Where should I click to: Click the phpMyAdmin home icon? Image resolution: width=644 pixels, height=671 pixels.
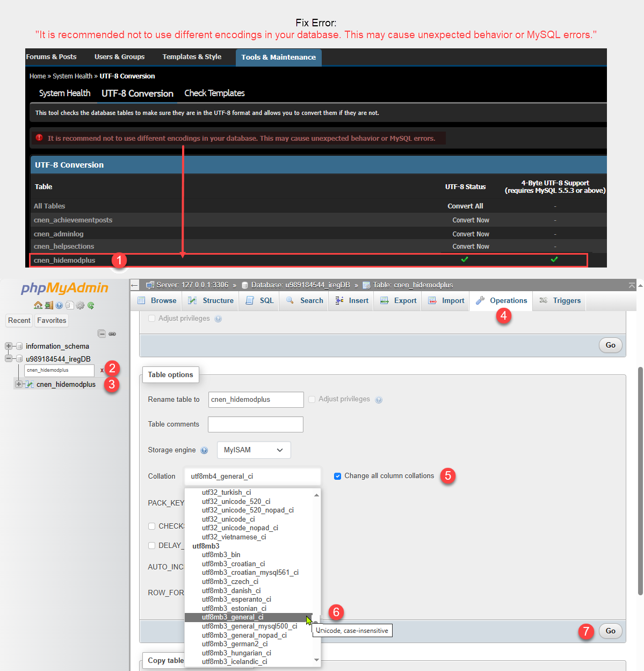pos(38,305)
